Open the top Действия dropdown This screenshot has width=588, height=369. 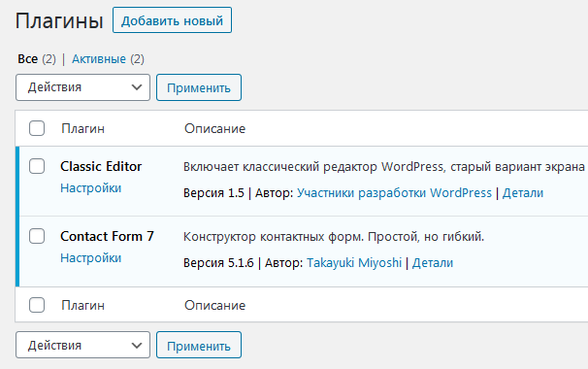click(82, 87)
